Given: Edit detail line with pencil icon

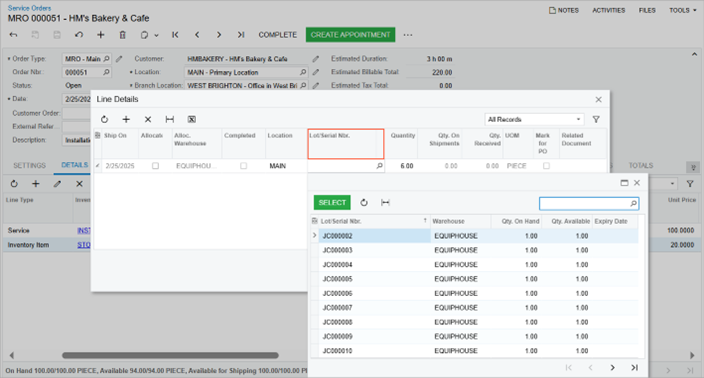Looking at the screenshot, I should pyautogui.click(x=57, y=184).
